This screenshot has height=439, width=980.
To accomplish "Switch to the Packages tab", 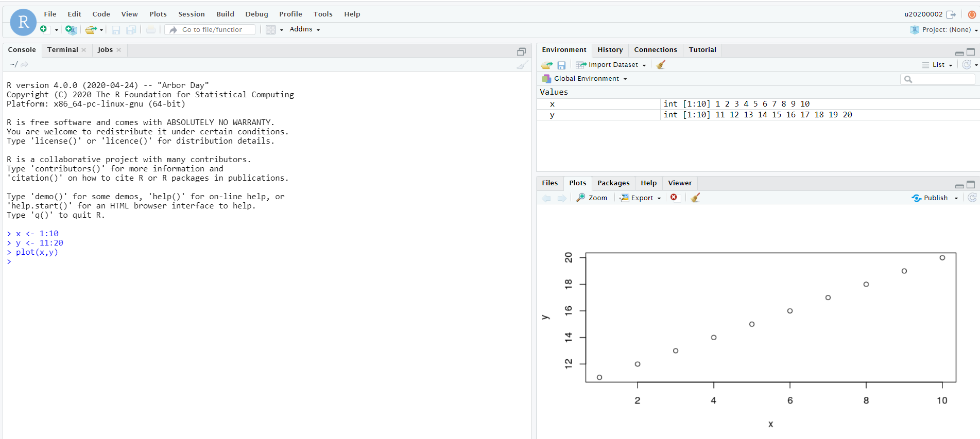I will pos(613,183).
